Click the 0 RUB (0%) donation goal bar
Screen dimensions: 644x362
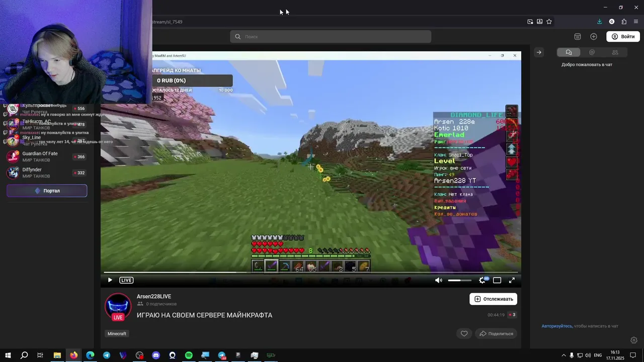pyautogui.click(x=193, y=80)
